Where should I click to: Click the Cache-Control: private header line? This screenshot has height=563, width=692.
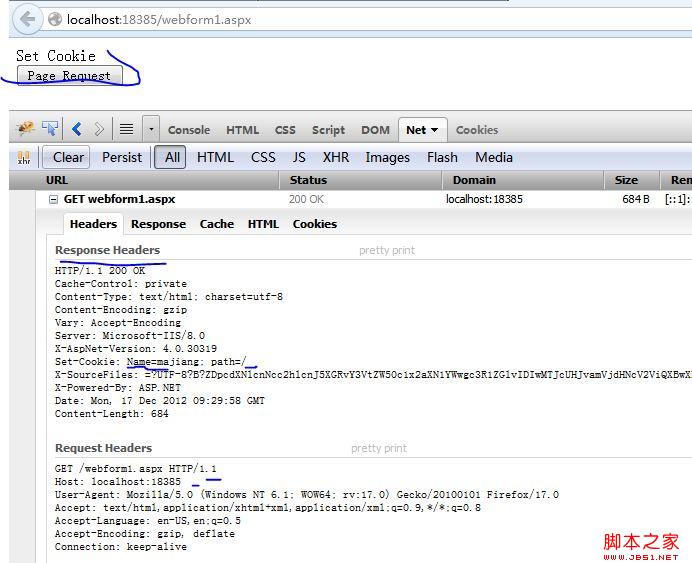click(x=121, y=284)
